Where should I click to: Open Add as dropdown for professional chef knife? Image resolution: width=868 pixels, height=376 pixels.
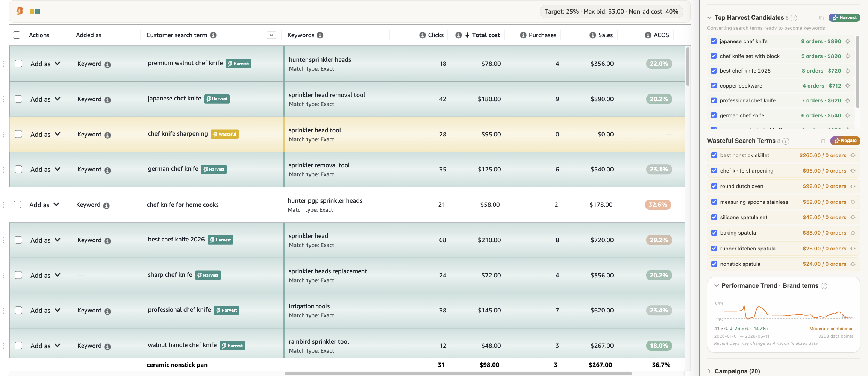click(45, 311)
